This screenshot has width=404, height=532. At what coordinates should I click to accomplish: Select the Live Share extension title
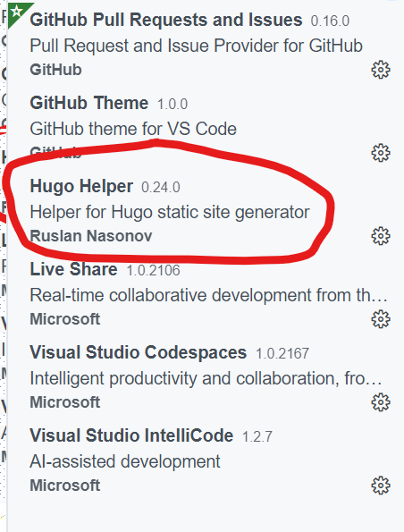pyautogui.click(x=73, y=269)
